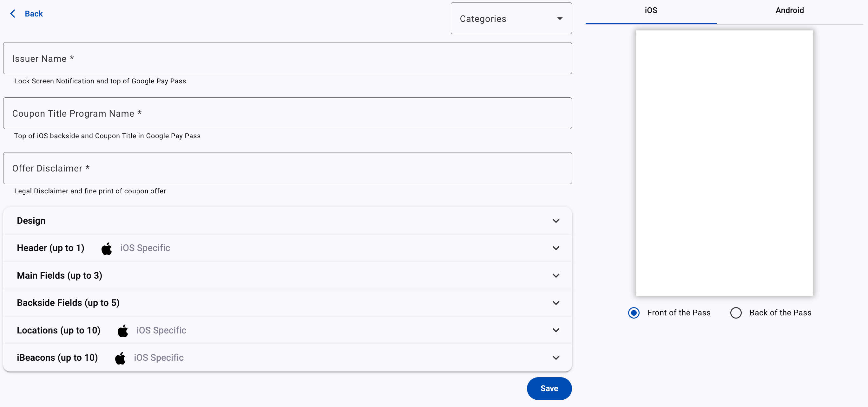Focus the Issuer Name input field
Screen dimensions: 868x407
pyautogui.click(x=287, y=58)
